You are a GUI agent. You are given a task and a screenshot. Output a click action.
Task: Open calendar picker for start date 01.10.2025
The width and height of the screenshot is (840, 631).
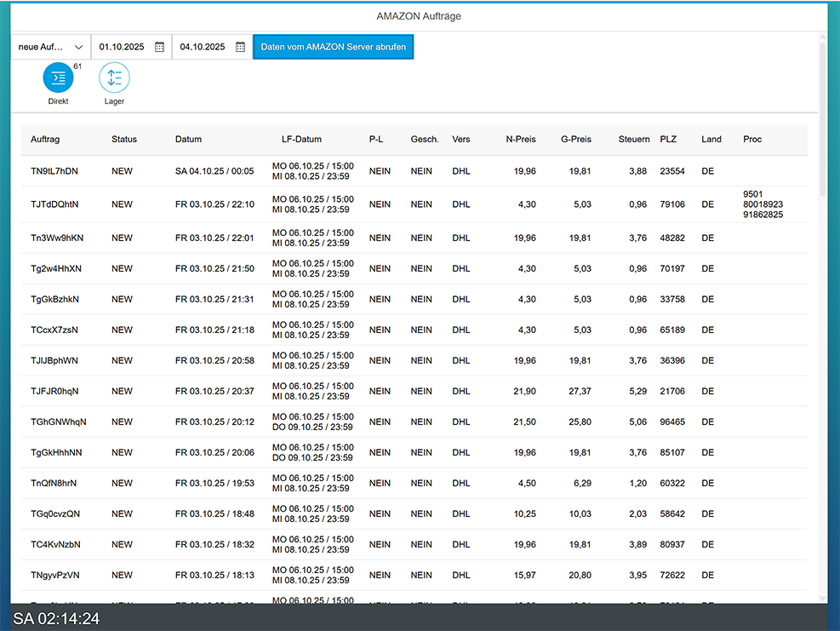(159, 47)
